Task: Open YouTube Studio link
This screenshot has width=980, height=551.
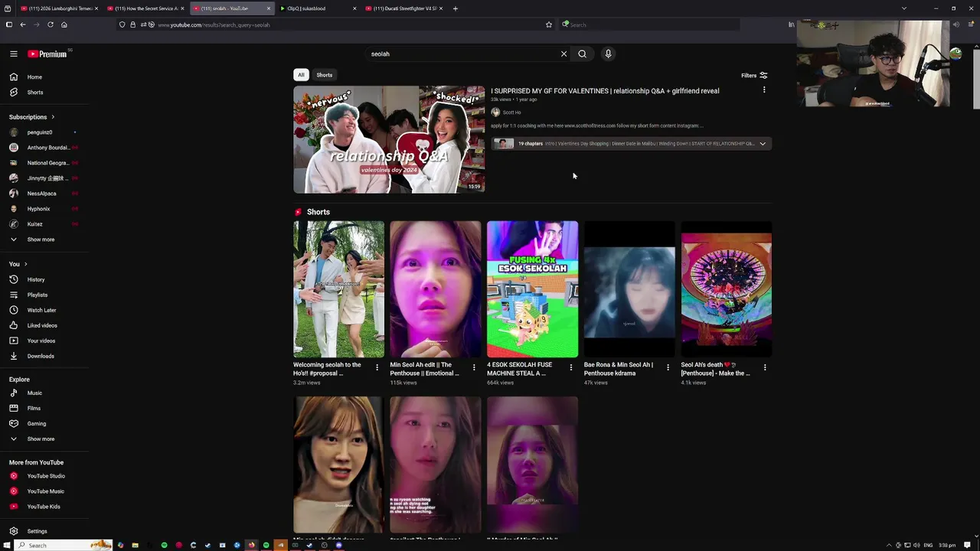Action: click(x=45, y=476)
